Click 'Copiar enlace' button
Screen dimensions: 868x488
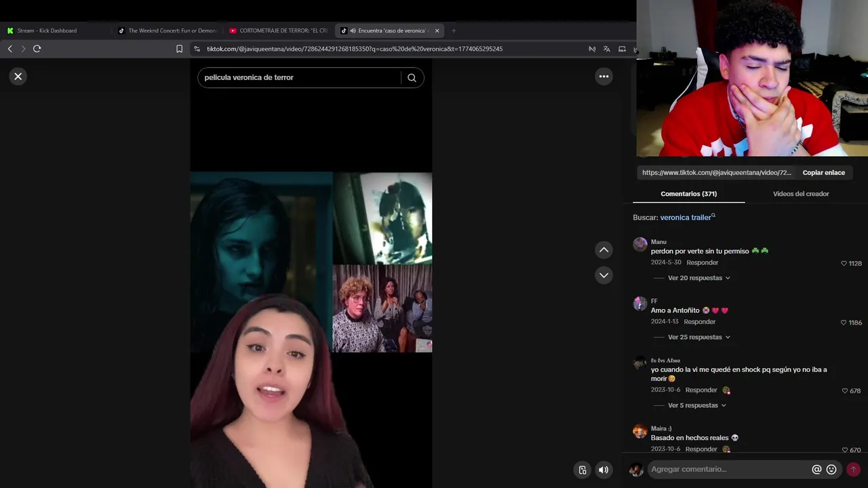tap(823, 173)
